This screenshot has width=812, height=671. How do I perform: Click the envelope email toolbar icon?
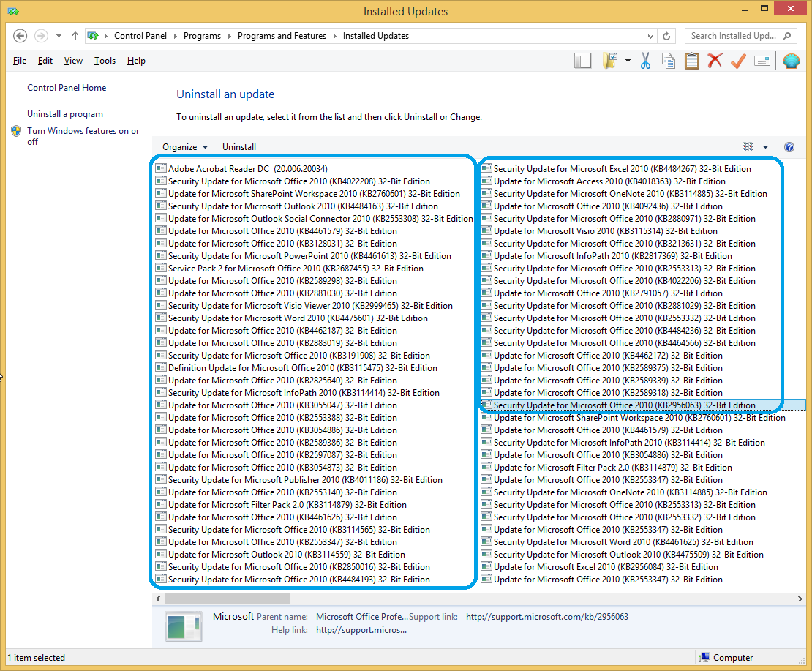(x=762, y=61)
